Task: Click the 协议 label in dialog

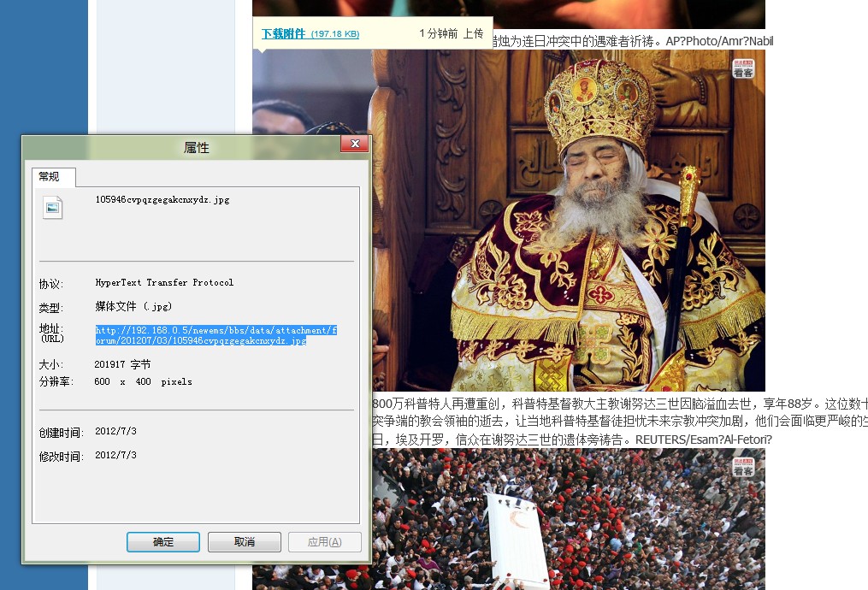Action: pyautogui.click(x=51, y=284)
